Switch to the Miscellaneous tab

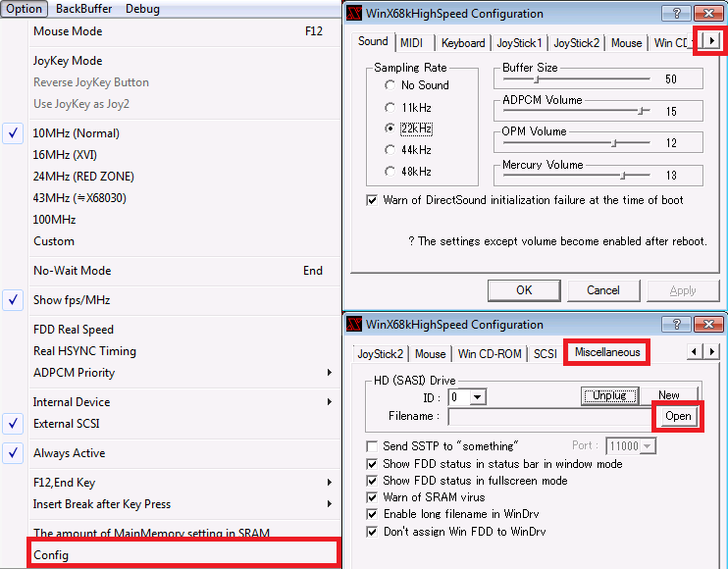(607, 352)
